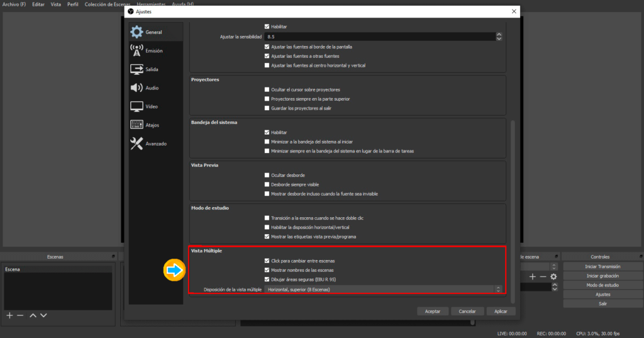Click the transition properties gear icon
Screen dimensions: 644x338
(x=553, y=276)
